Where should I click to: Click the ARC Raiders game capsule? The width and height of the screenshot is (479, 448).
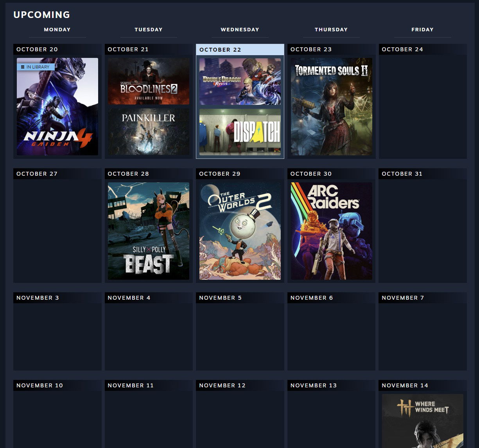tap(331, 231)
